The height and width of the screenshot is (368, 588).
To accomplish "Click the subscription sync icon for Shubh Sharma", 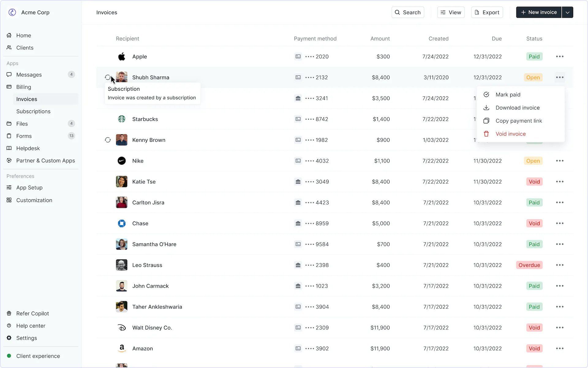I will [107, 77].
